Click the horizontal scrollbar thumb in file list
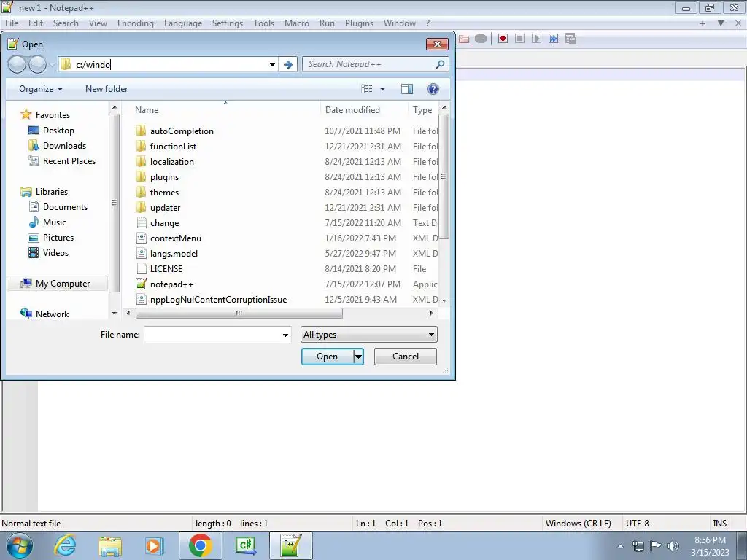Screen dimensions: 747x560 point(239,314)
